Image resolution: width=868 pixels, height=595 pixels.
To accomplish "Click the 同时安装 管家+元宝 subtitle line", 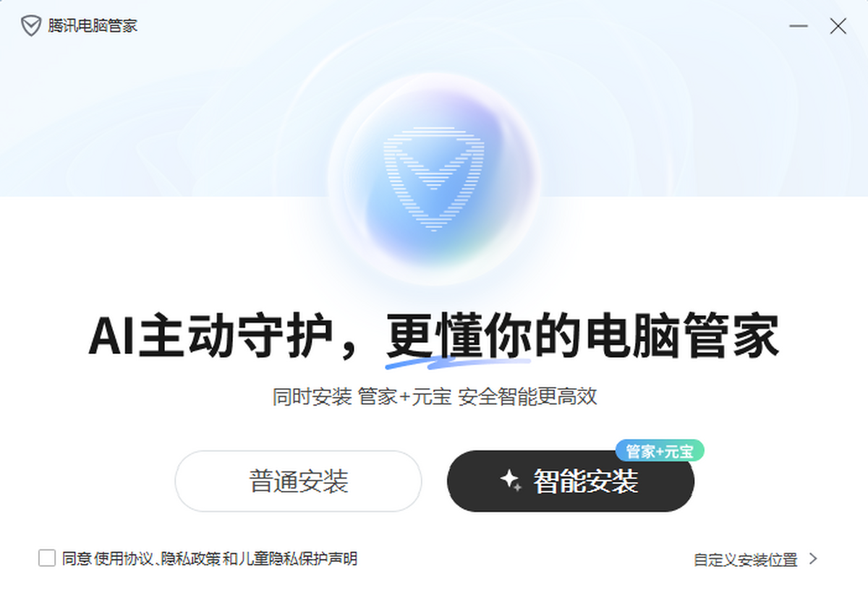I will (x=435, y=396).
